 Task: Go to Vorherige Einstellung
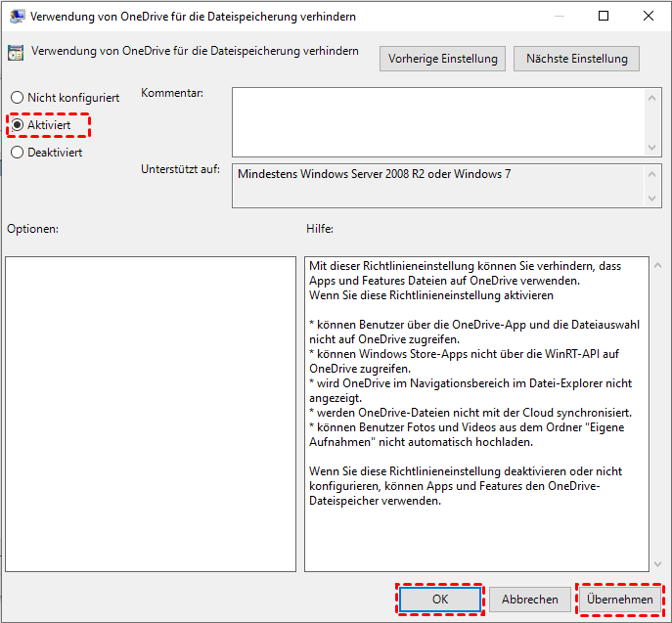pos(442,59)
